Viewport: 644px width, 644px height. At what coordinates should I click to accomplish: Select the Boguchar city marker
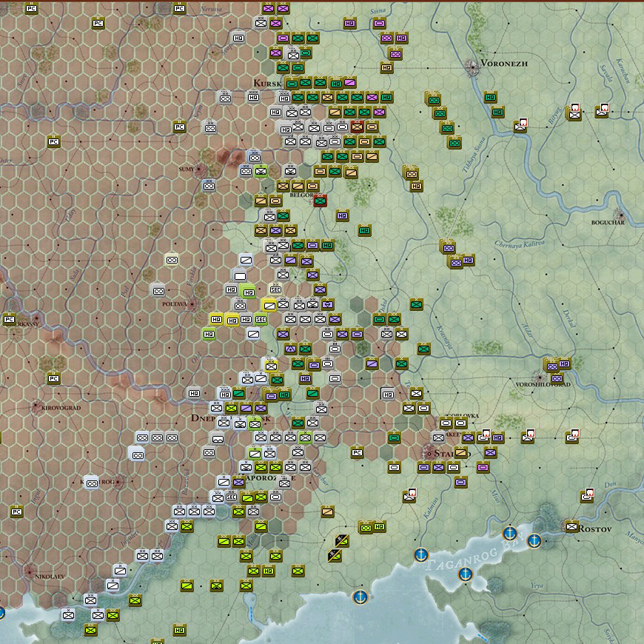tap(621, 215)
